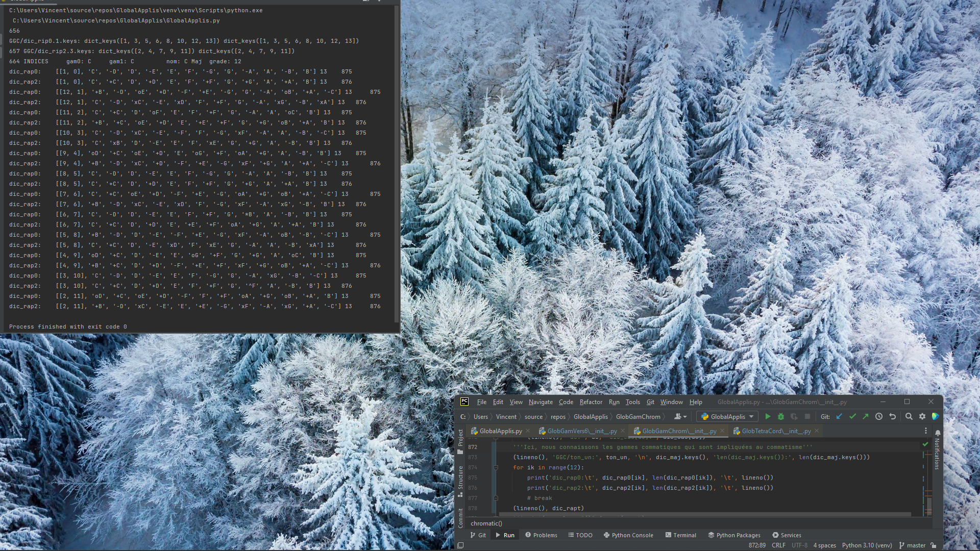Click the Git update project arrow

point(840,416)
